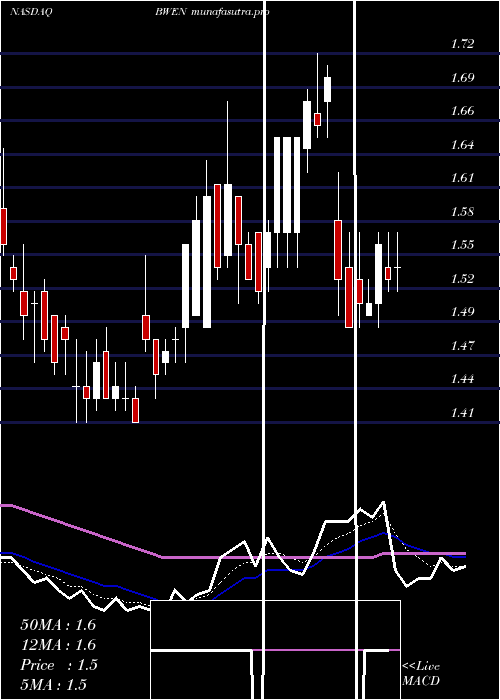Select the 1.66 price axis label
Viewport: 500px width, 700px height.
coord(462,111)
